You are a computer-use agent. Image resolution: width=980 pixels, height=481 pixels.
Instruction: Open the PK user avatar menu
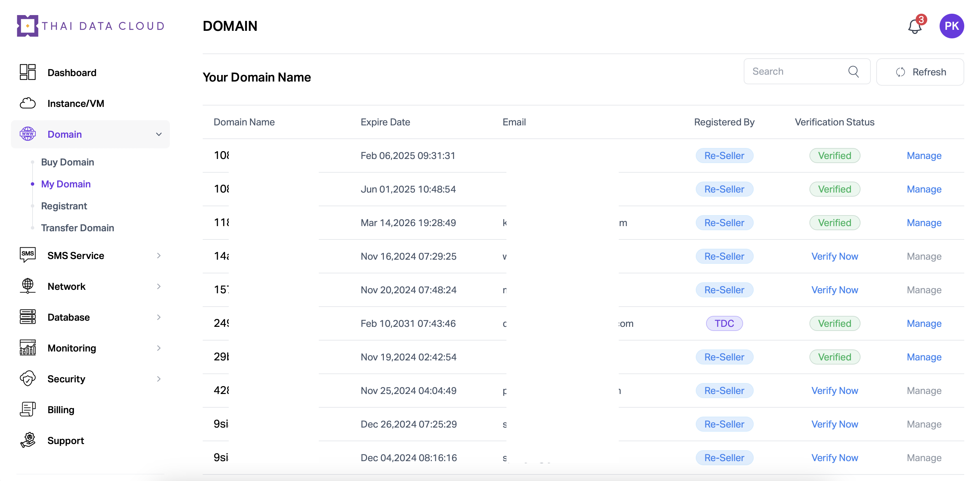[x=952, y=26]
